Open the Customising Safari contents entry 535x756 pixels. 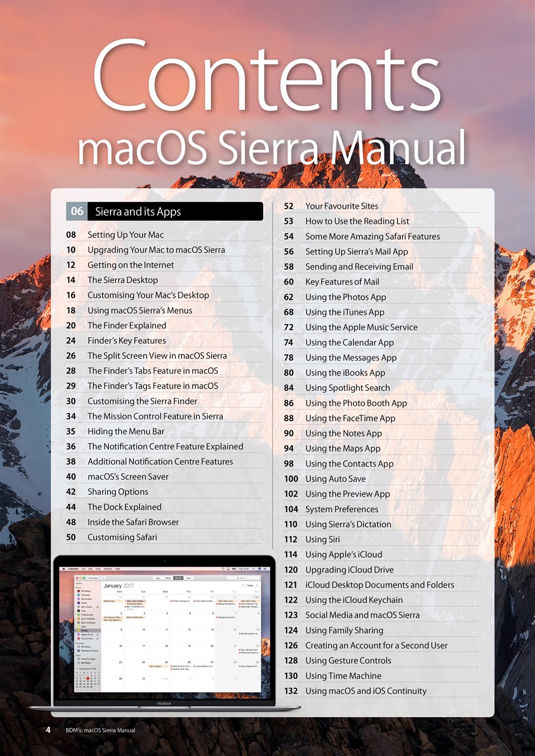122,537
